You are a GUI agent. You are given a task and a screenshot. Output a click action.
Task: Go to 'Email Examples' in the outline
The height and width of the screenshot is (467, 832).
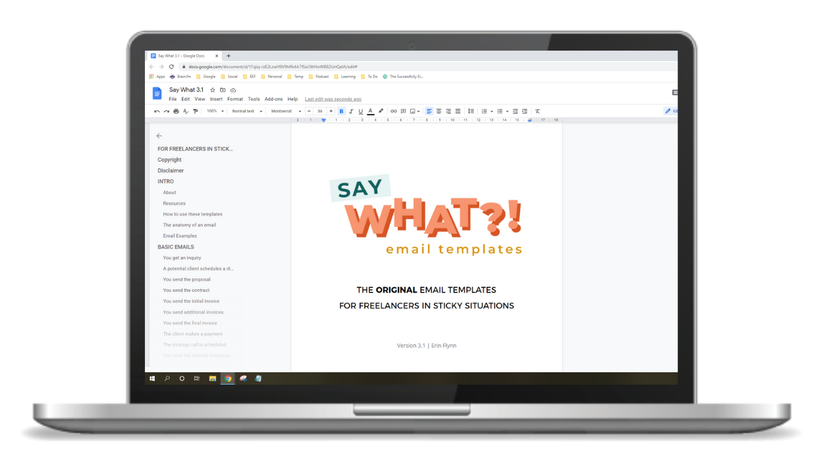tap(180, 236)
